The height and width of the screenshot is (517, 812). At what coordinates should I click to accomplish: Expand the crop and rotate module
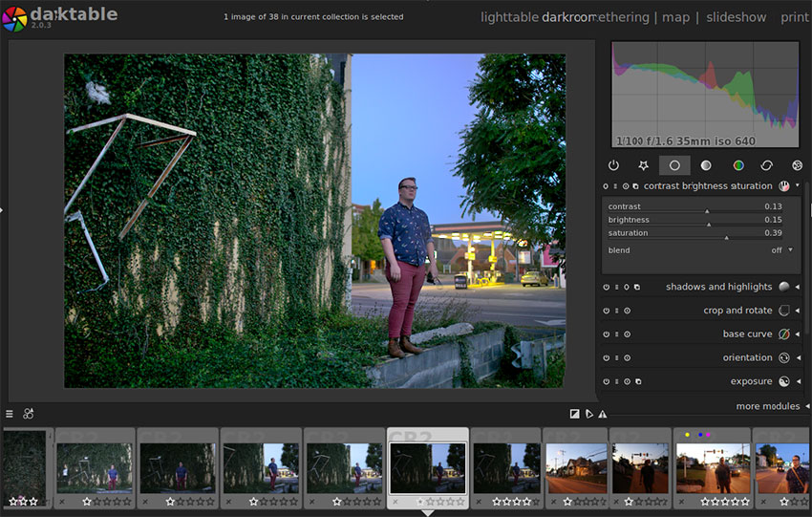(737, 311)
